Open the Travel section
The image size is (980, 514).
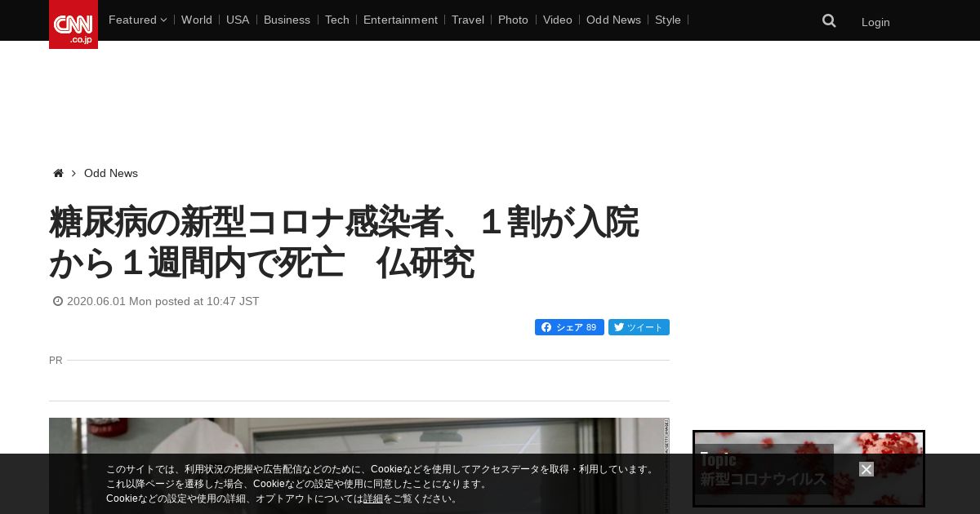pyautogui.click(x=468, y=20)
